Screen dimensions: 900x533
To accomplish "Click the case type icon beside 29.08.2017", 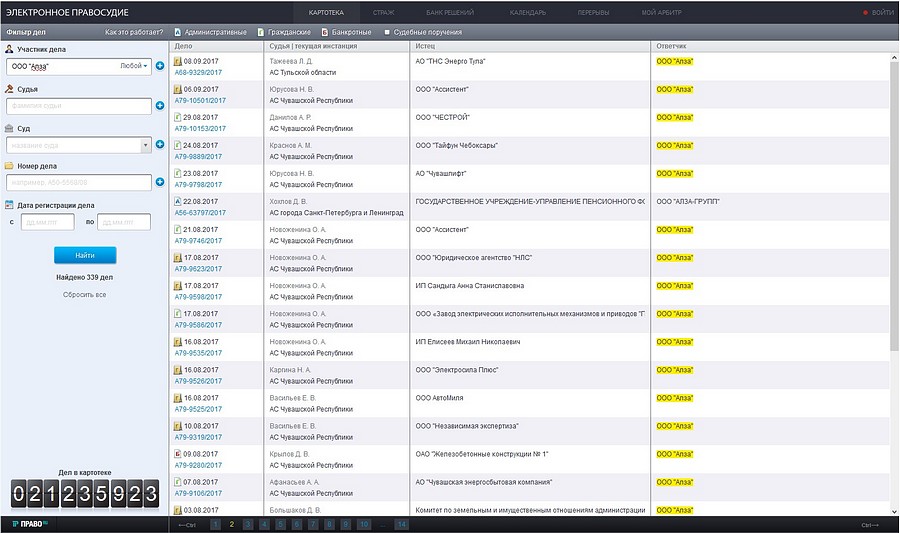I will [178, 117].
